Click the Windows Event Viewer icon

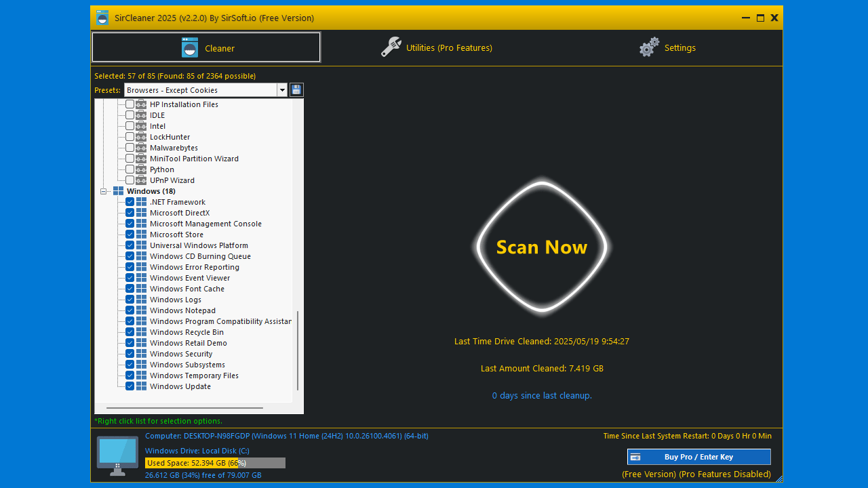tap(141, 278)
